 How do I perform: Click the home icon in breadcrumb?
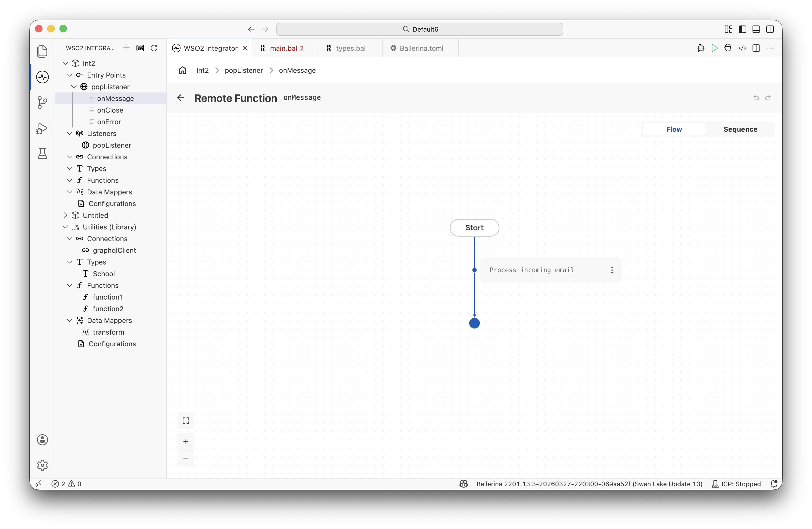pos(182,70)
